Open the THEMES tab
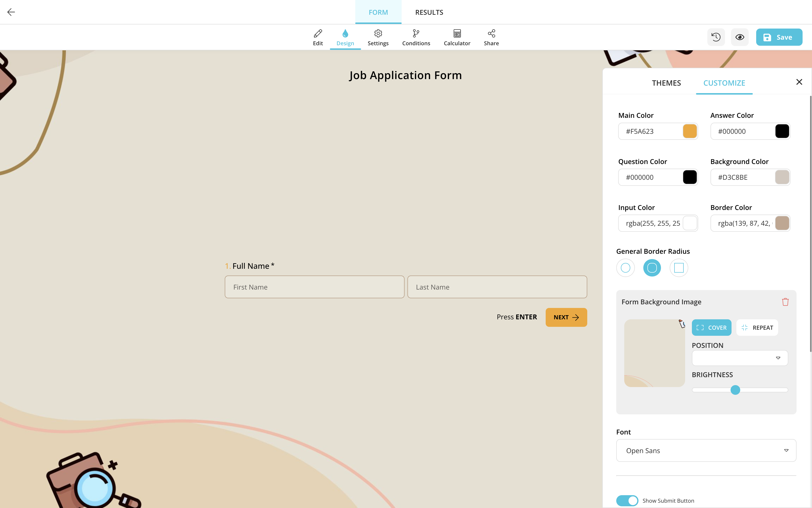The width and height of the screenshot is (812, 508). [666, 83]
